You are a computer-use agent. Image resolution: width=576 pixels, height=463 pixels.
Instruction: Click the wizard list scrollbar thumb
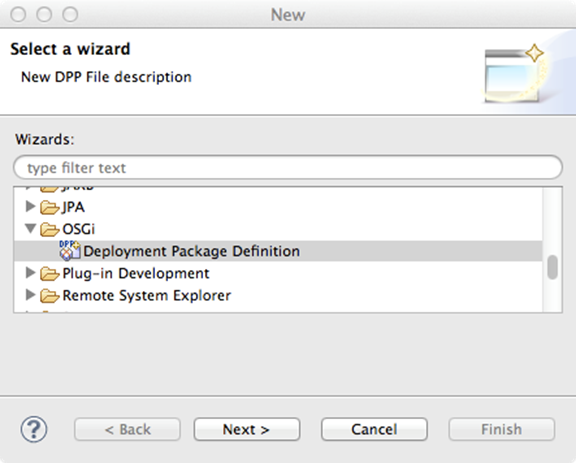tap(552, 268)
